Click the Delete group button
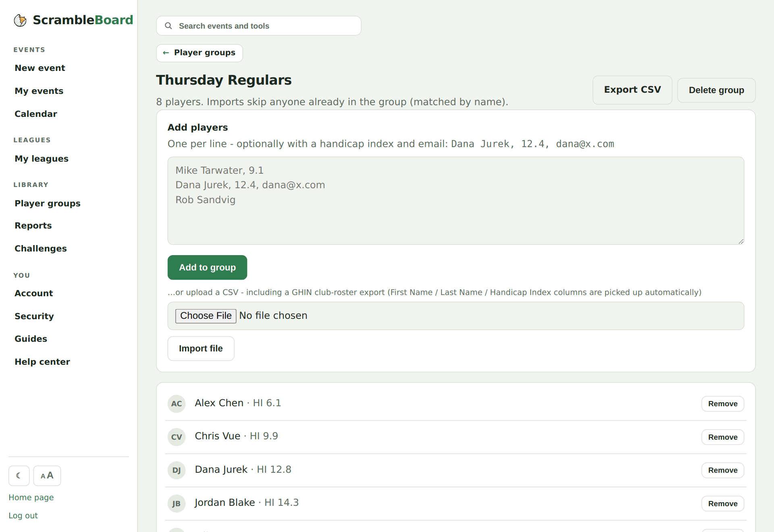Screen dimensions: 774x532 716,90
